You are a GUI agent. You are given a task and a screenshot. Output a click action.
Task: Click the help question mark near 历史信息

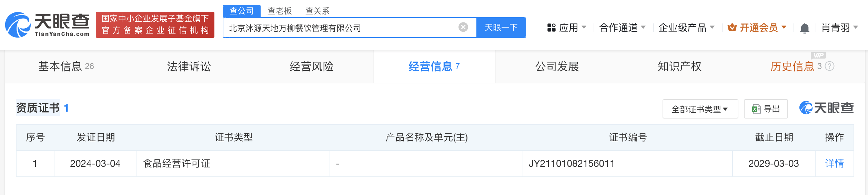tap(829, 66)
